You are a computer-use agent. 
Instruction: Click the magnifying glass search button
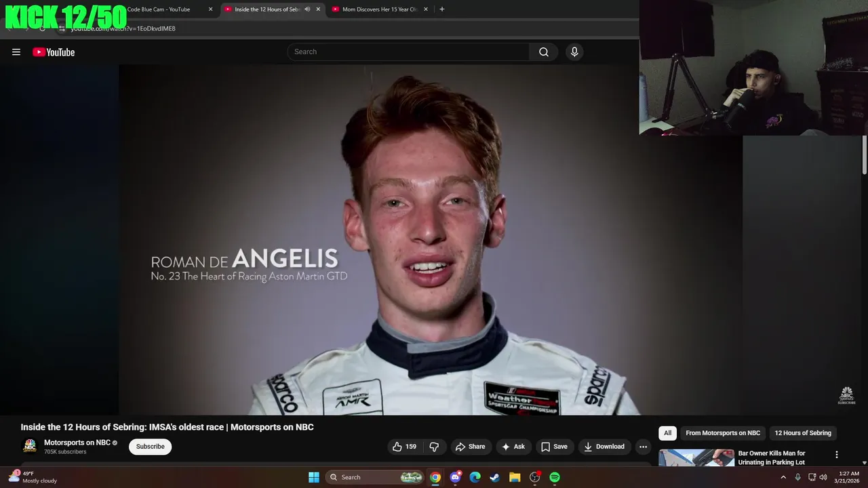click(544, 52)
